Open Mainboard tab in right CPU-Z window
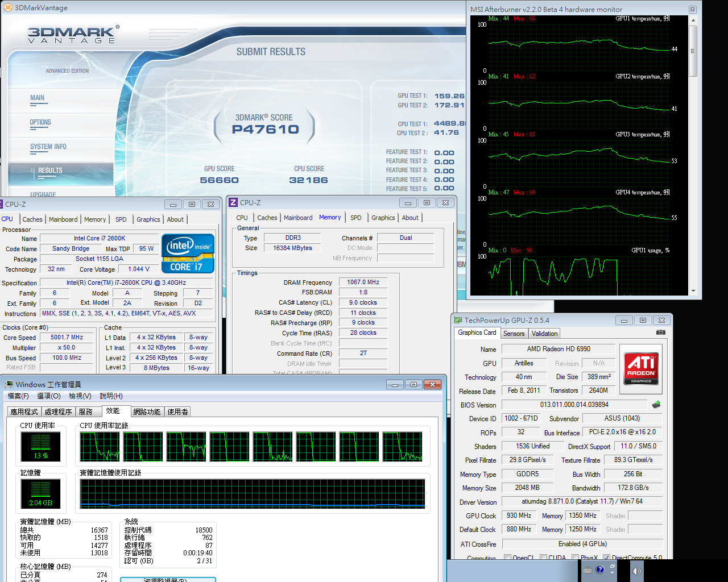The width and height of the screenshot is (728, 582). click(x=298, y=218)
